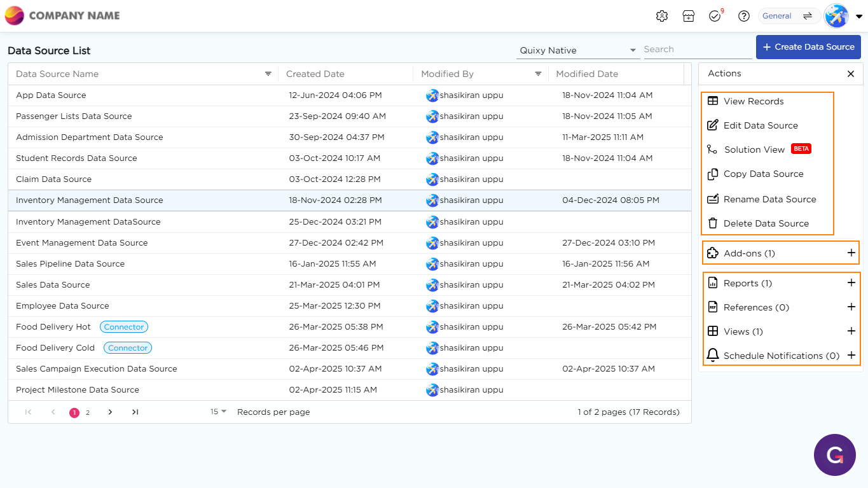Screen dimensions: 868x488
Task: Click the Search input field
Action: 697,50
